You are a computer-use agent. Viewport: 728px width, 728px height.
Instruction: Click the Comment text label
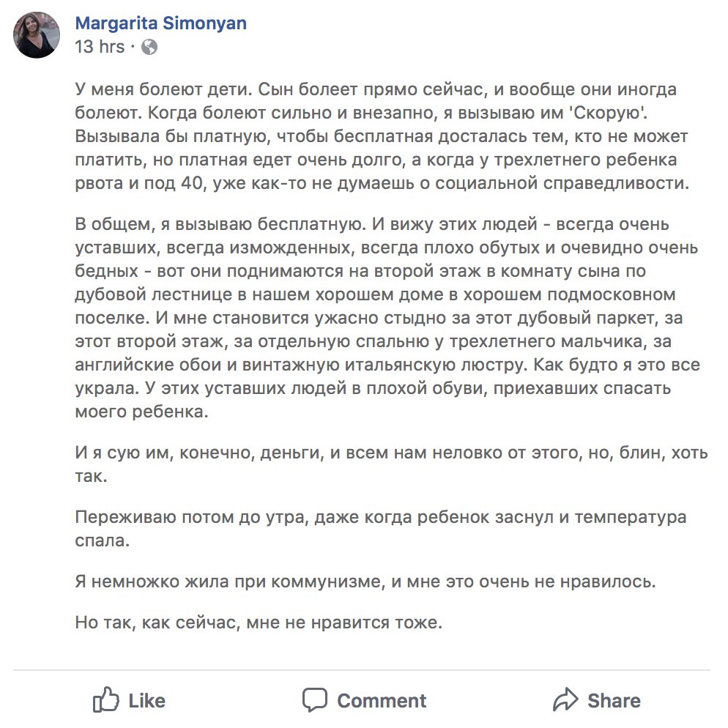(x=382, y=701)
